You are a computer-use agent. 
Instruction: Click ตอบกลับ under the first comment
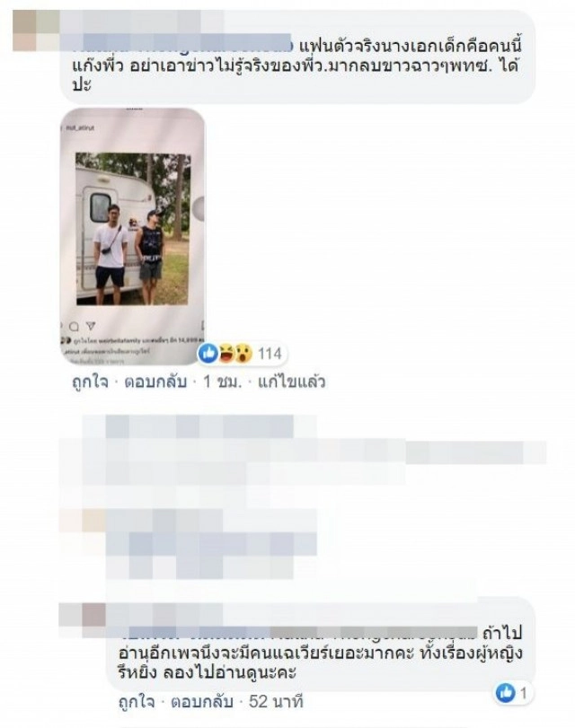(155, 382)
